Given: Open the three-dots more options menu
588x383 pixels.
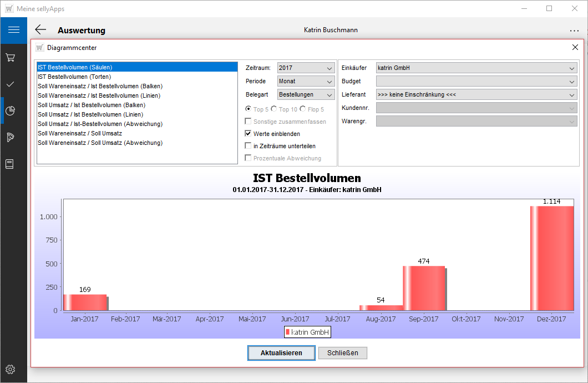Looking at the screenshot, I should pyautogui.click(x=574, y=31).
